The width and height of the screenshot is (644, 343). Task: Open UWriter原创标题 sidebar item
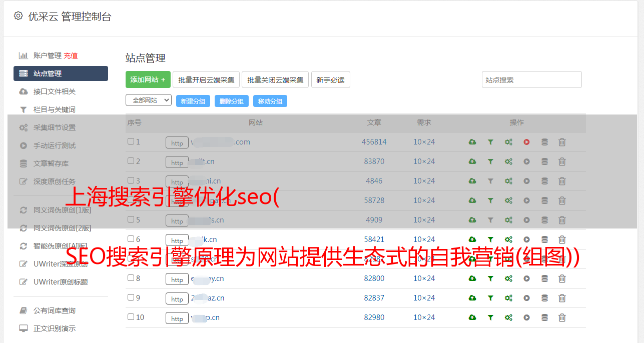tap(61, 282)
